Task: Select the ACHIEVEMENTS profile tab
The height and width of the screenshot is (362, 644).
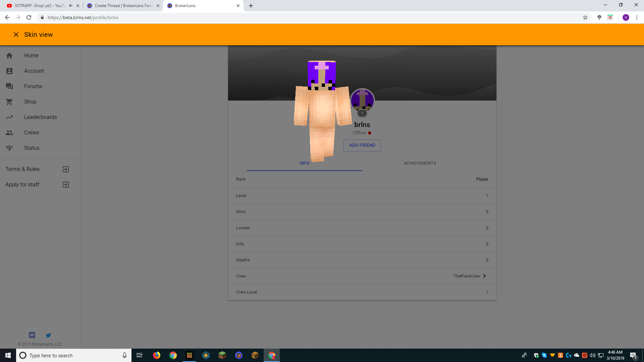Action: pos(420,163)
